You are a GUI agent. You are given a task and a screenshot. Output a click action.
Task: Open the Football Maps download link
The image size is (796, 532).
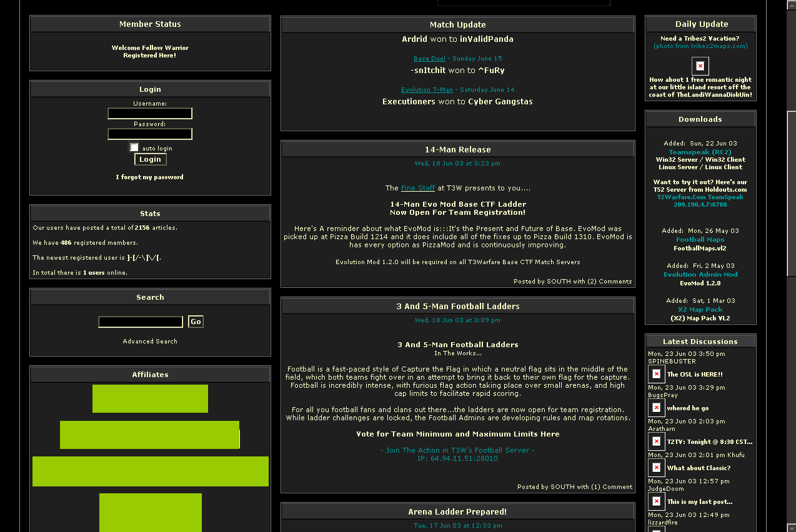coord(700,240)
